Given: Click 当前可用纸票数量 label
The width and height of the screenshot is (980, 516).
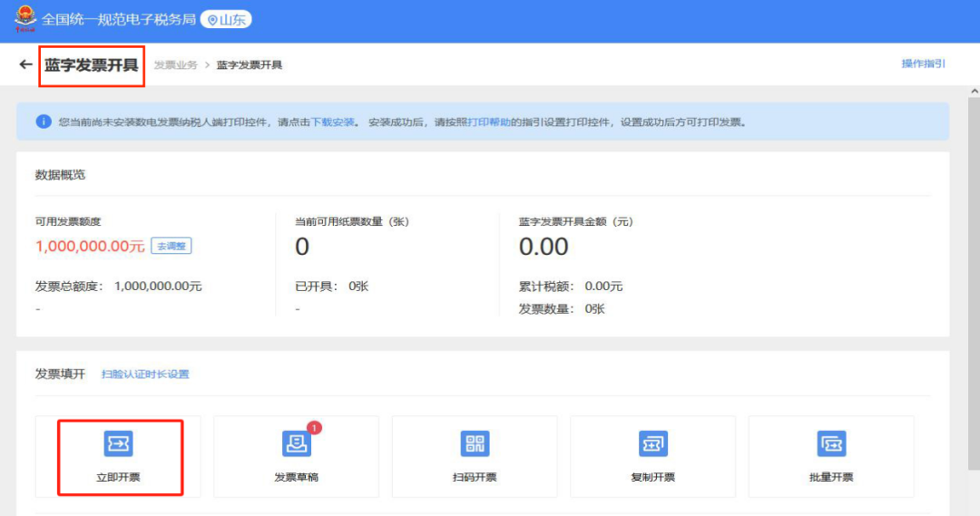Looking at the screenshot, I should [x=352, y=222].
